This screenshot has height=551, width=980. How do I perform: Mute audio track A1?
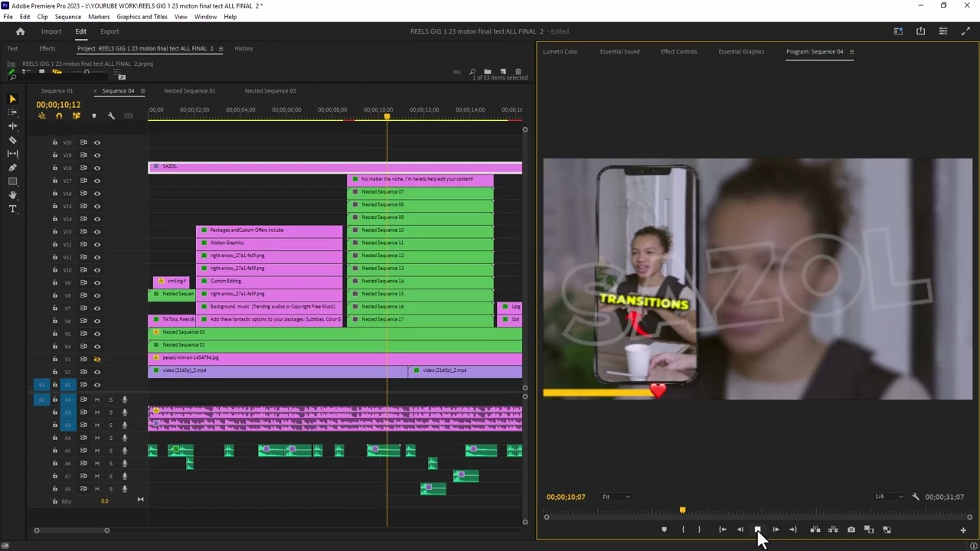[x=96, y=399]
